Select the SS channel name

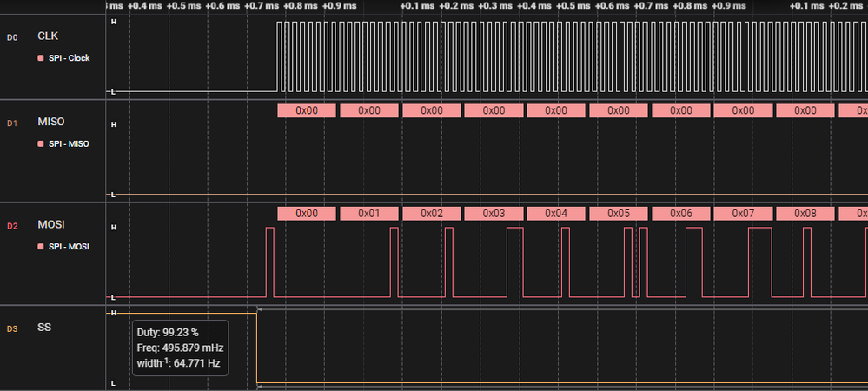pyautogui.click(x=44, y=328)
